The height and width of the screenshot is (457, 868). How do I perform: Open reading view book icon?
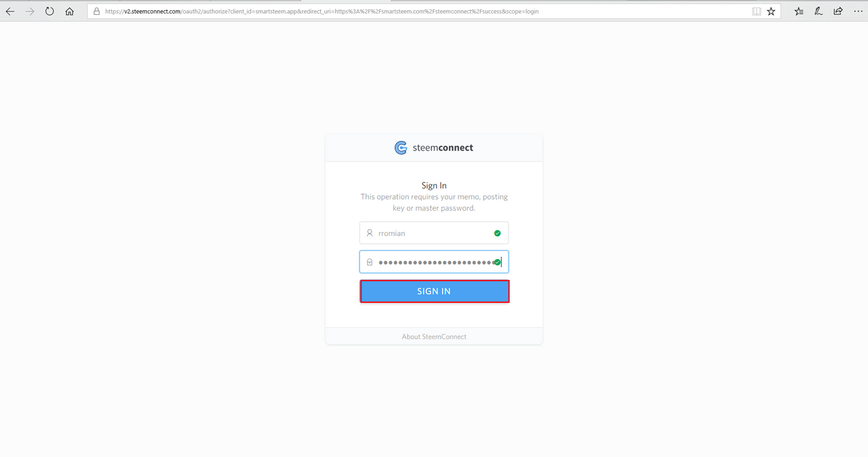(x=757, y=12)
